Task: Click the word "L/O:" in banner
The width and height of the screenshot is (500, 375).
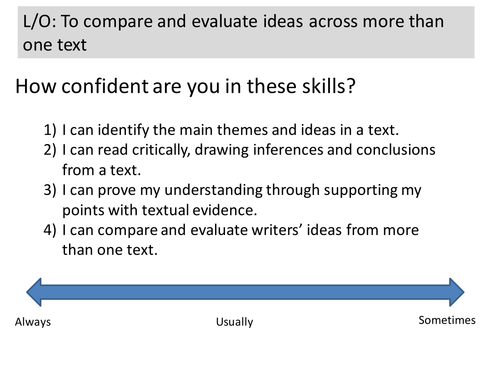Action: (40, 22)
